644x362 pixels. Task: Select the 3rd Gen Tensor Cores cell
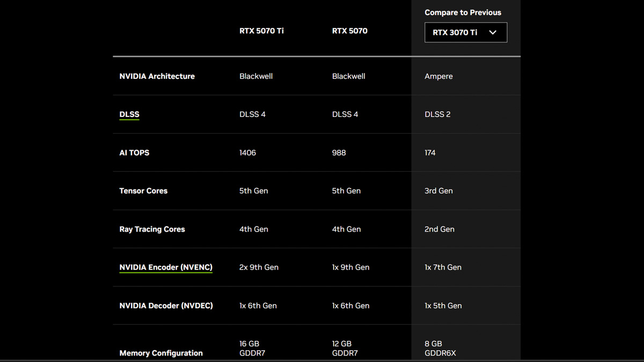click(x=438, y=191)
